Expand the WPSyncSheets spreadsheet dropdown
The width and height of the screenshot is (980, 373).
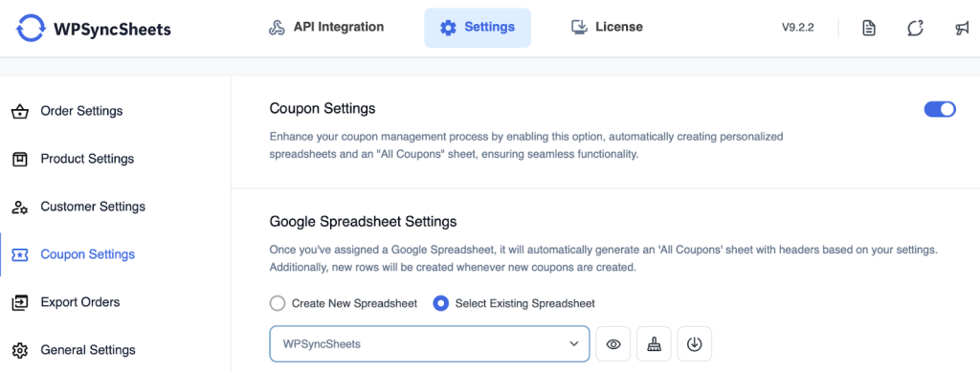point(430,343)
